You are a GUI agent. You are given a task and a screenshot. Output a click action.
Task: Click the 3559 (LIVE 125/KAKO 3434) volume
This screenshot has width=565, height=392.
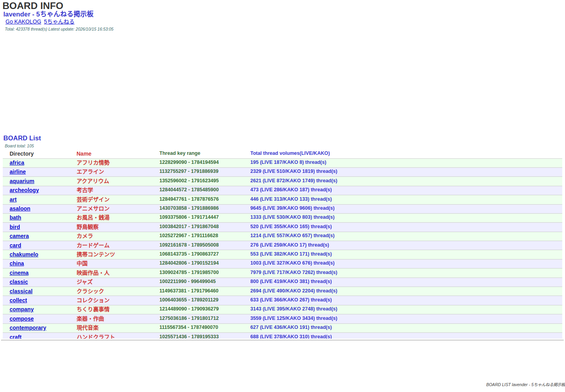coord(294,318)
